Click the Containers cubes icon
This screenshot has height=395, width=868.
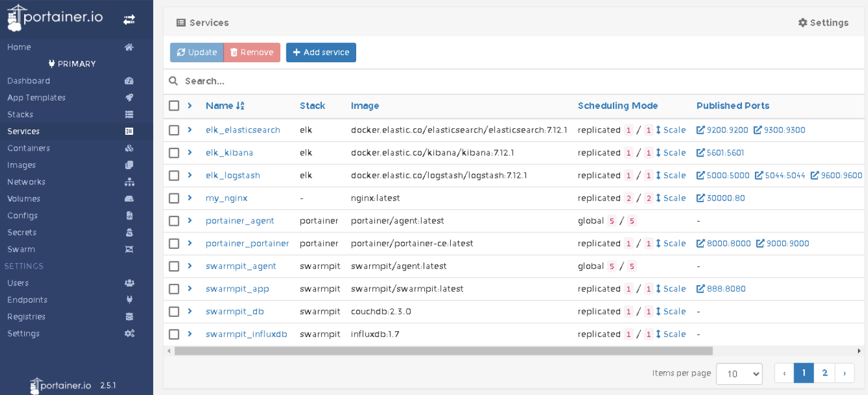129,148
